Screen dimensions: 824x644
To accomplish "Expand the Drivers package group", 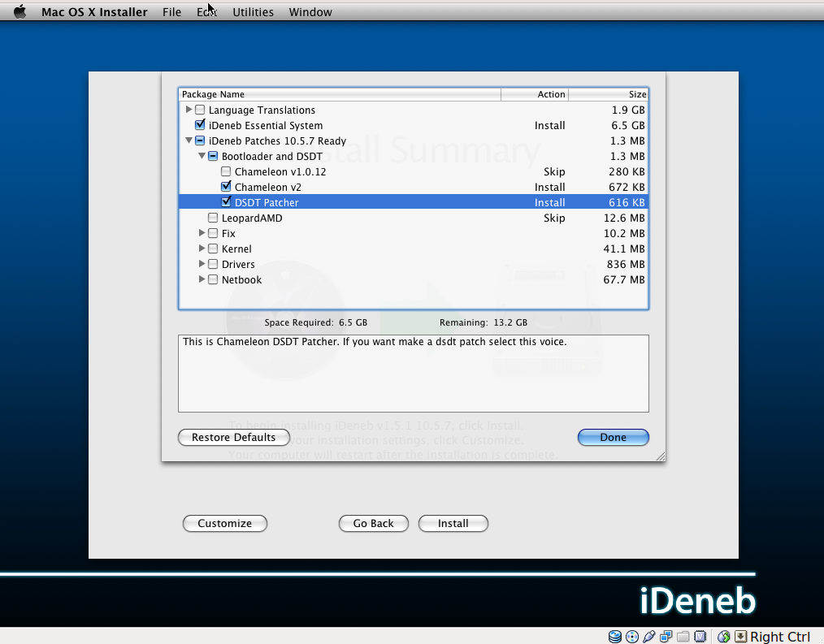I will coord(202,264).
